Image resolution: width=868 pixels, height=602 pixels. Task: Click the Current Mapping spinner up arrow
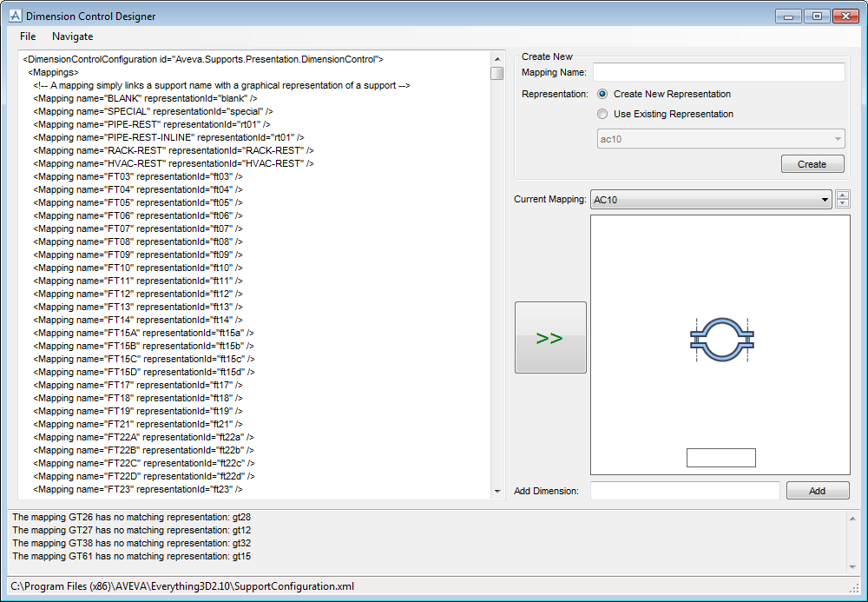point(842,195)
